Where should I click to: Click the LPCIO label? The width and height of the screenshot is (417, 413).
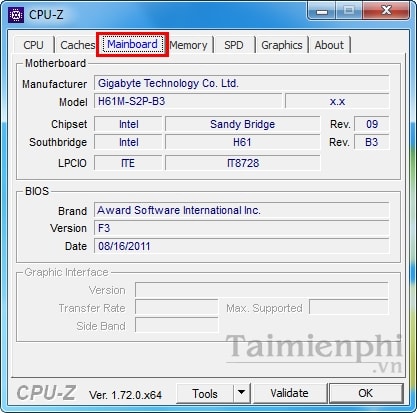pyautogui.click(x=72, y=163)
